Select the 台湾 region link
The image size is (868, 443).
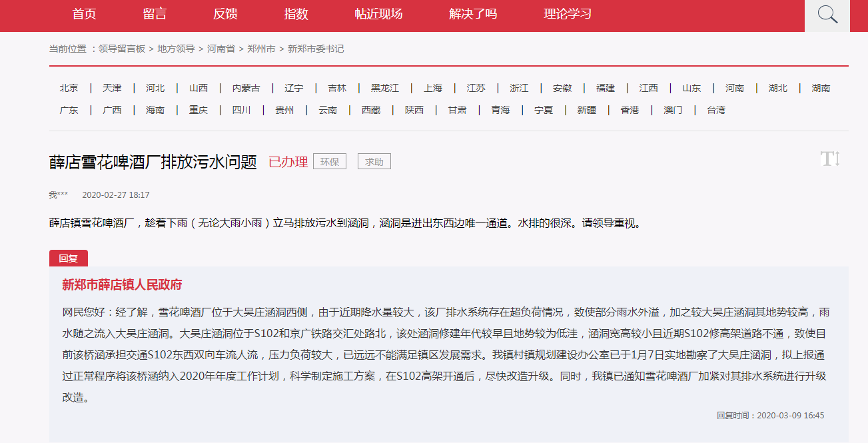point(716,110)
